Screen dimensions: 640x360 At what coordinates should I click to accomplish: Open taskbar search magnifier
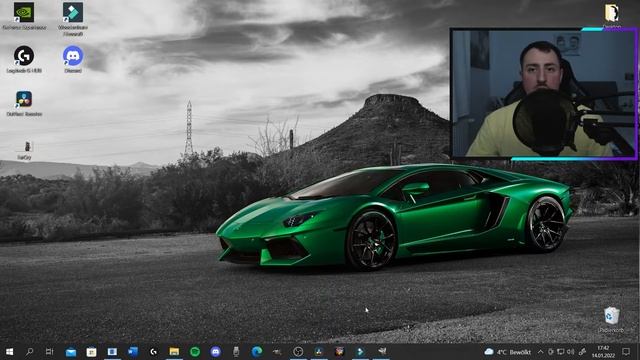(x=29, y=351)
